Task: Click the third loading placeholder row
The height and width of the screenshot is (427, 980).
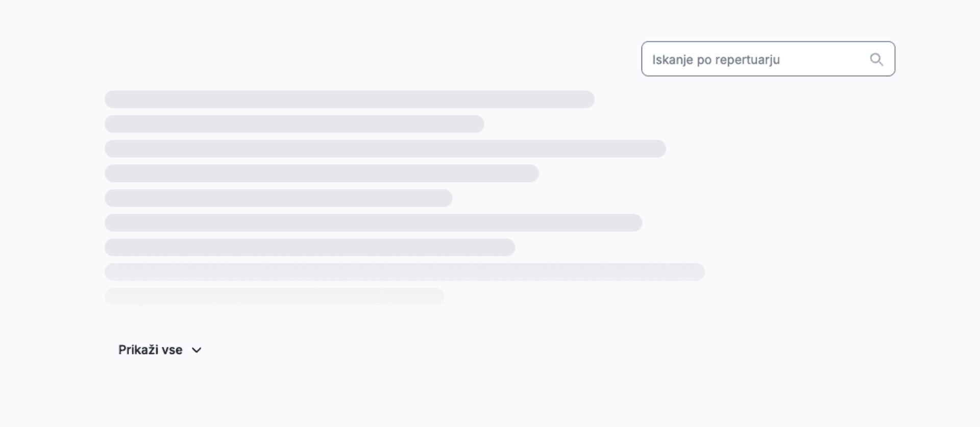Action: [x=385, y=149]
